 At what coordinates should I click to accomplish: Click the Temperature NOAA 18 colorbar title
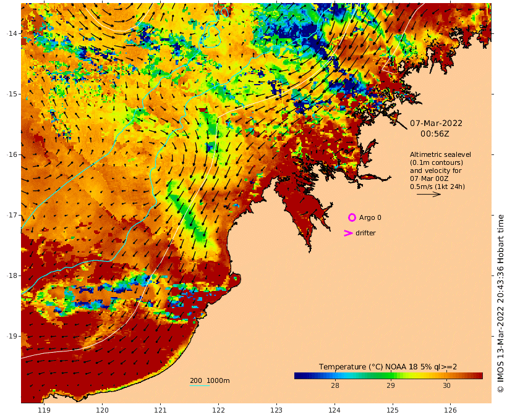pyautogui.click(x=388, y=367)
